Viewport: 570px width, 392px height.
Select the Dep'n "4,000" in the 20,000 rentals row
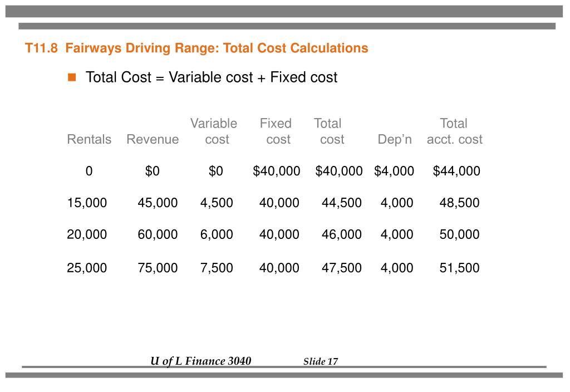click(x=397, y=234)
